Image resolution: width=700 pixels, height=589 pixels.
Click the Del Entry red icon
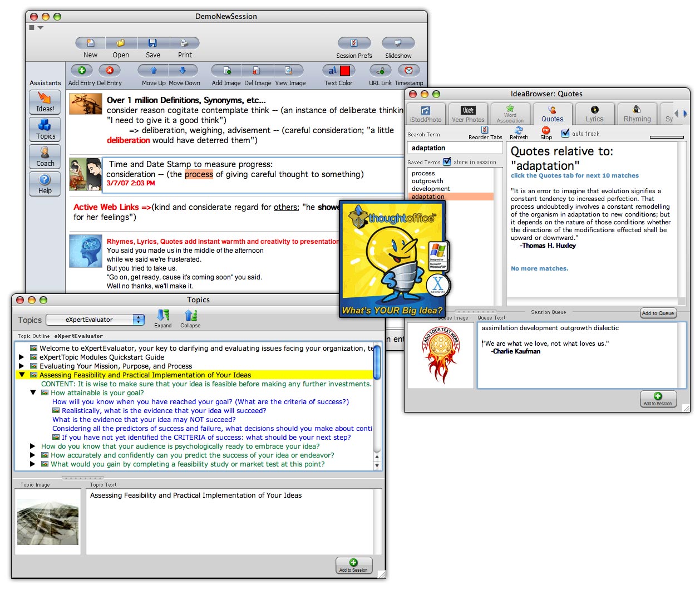110,71
